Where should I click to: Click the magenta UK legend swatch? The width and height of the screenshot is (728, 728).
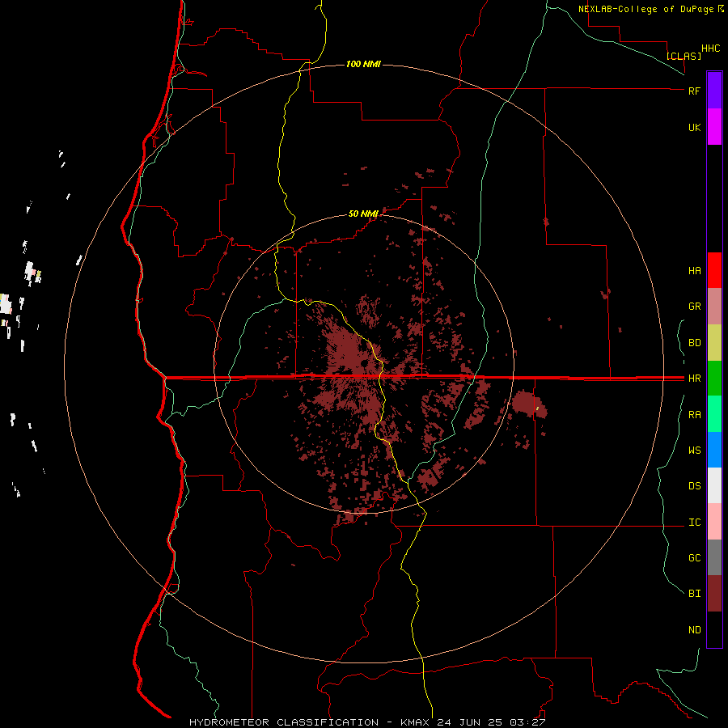pos(714,126)
